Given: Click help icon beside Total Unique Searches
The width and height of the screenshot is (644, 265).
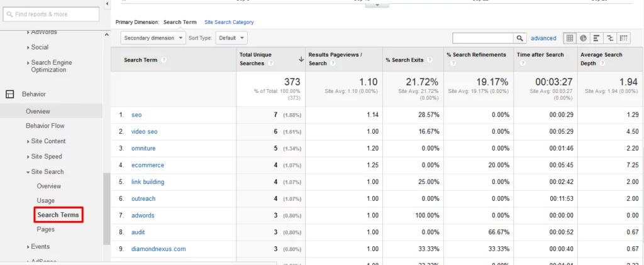Looking at the screenshot, I should pyautogui.click(x=271, y=63).
